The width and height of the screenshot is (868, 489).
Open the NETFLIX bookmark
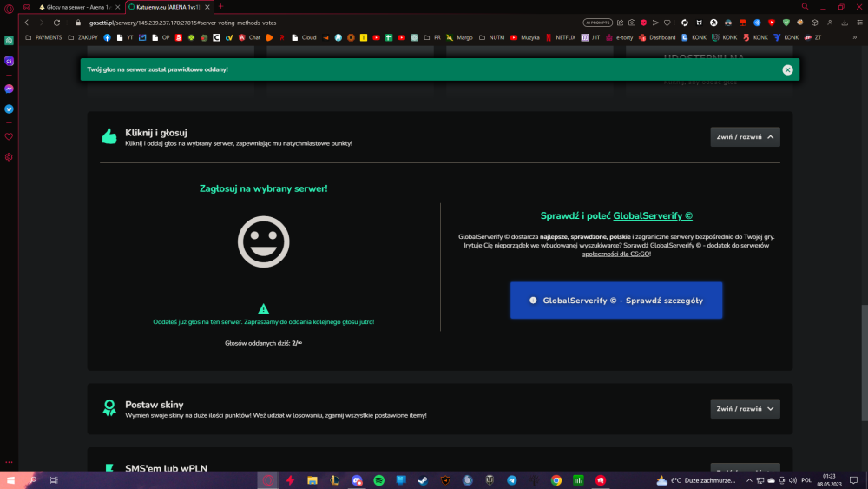pyautogui.click(x=561, y=37)
